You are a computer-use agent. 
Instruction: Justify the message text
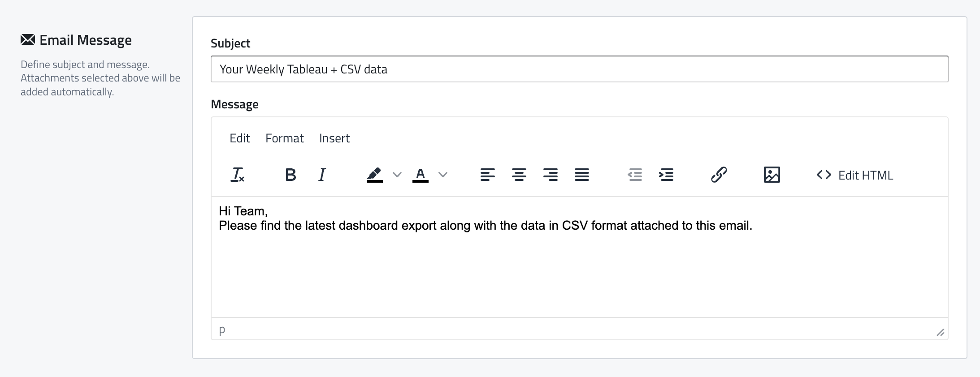[x=581, y=175]
